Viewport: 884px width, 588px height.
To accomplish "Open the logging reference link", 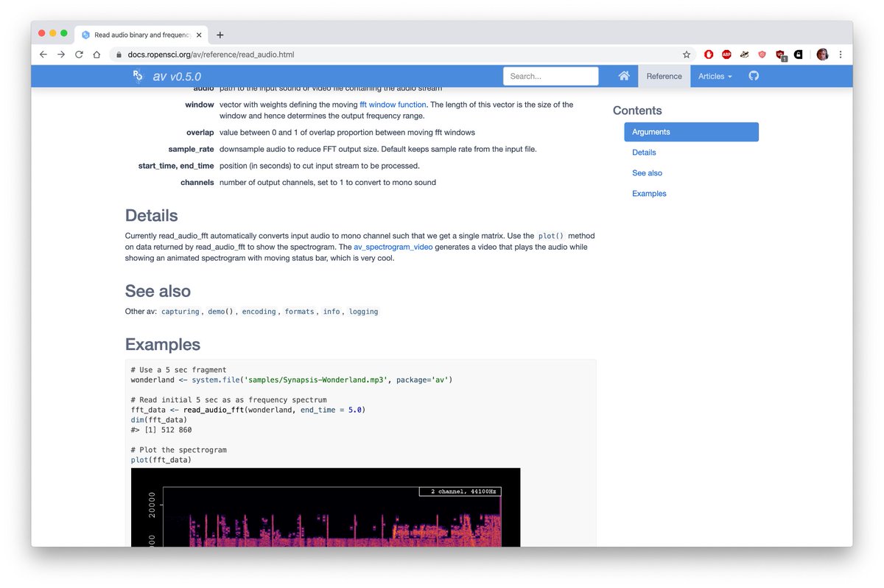I will pyautogui.click(x=363, y=312).
